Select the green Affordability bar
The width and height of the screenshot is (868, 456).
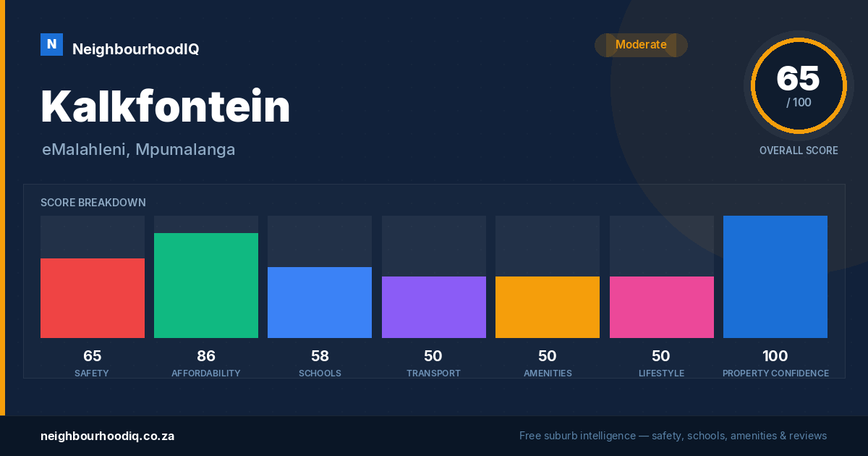coord(206,285)
